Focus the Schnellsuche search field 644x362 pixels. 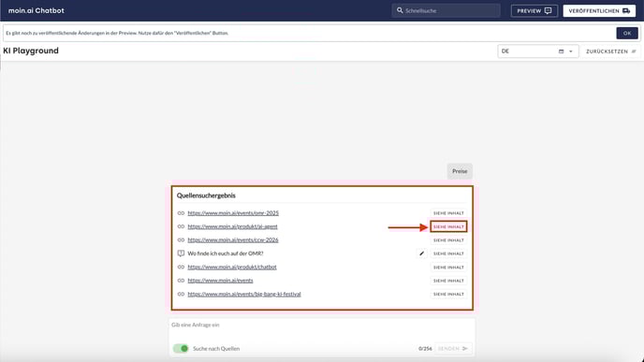click(x=446, y=10)
